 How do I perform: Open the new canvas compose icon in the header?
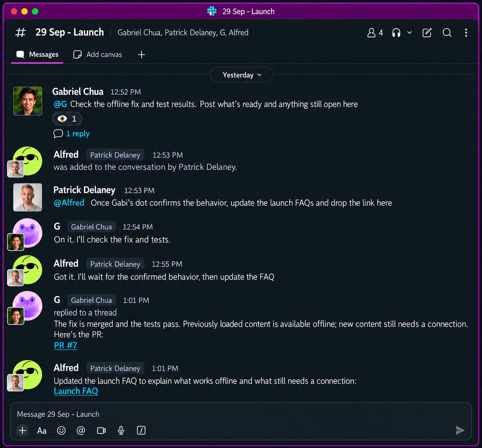[x=427, y=33]
